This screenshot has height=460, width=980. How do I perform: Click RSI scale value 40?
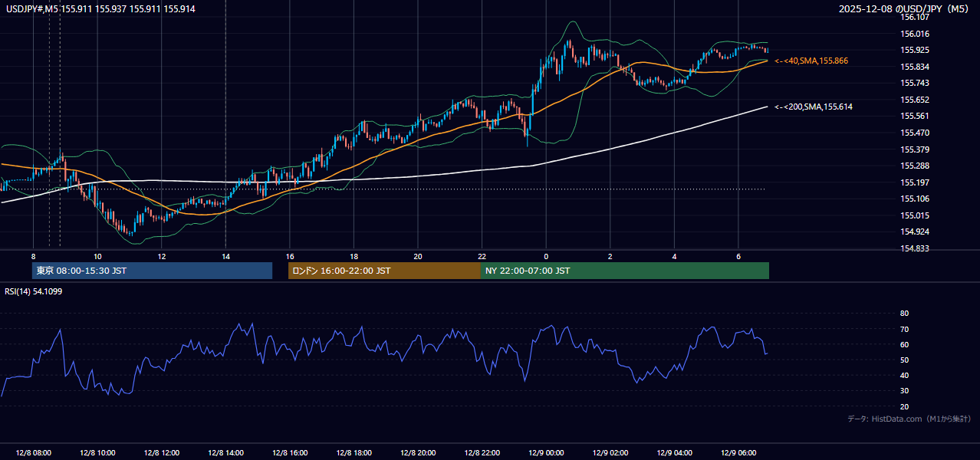click(905, 376)
